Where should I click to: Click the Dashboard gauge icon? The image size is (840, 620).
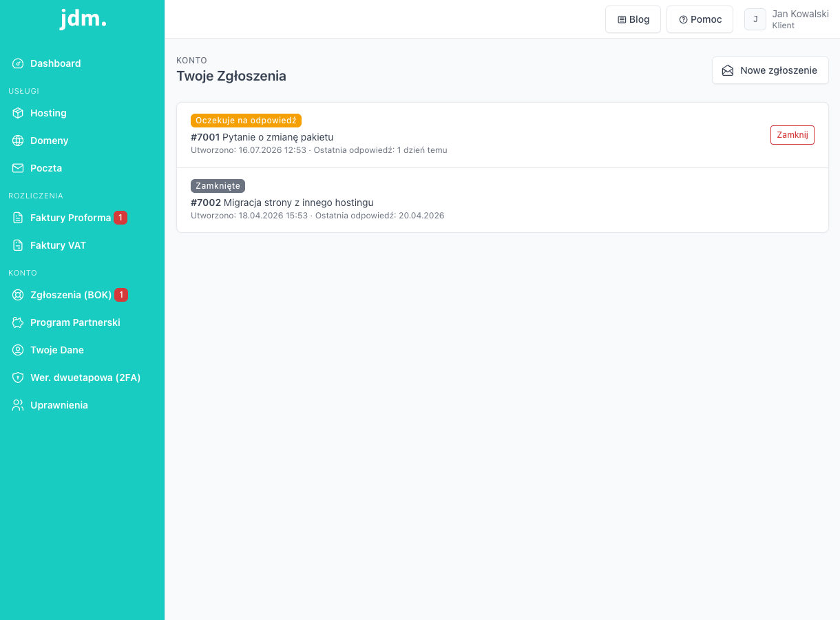click(x=18, y=63)
